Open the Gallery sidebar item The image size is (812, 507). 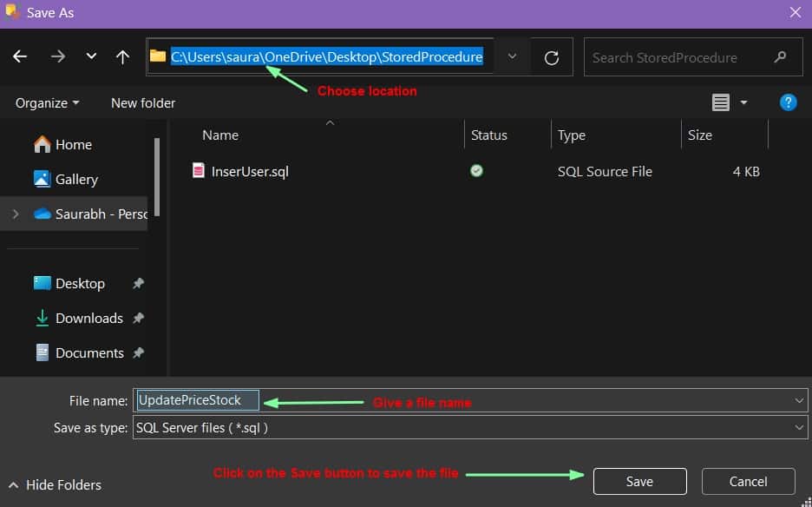[75, 179]
